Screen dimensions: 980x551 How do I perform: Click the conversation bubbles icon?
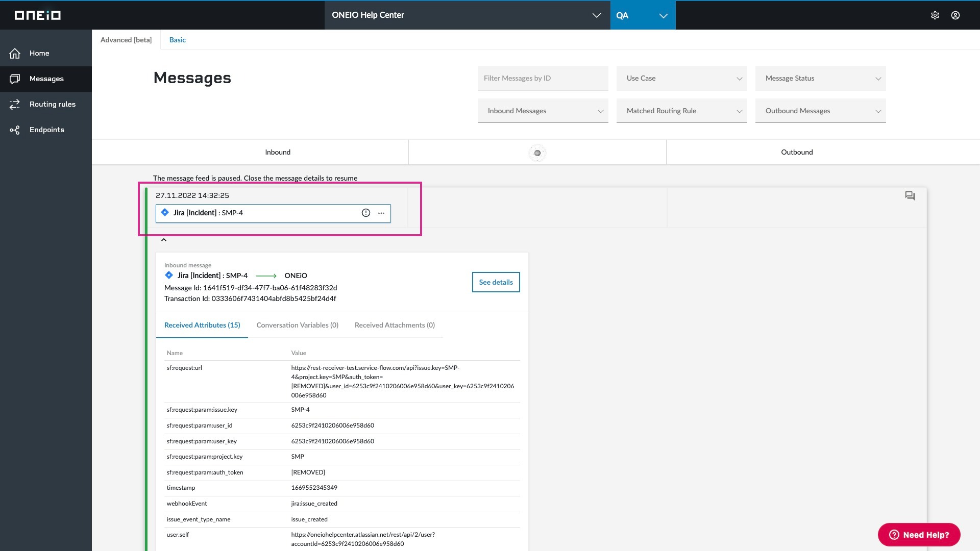[910, 196]
